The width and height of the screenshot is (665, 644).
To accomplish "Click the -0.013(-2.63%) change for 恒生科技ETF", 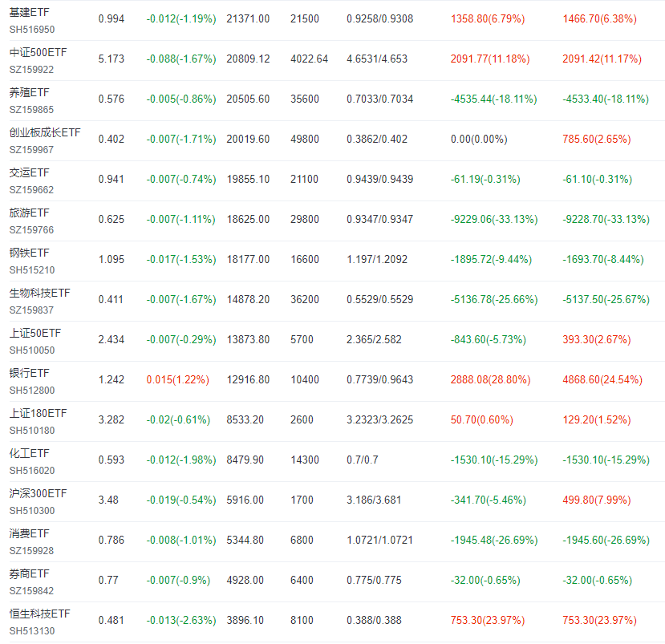I will point(181,621).
